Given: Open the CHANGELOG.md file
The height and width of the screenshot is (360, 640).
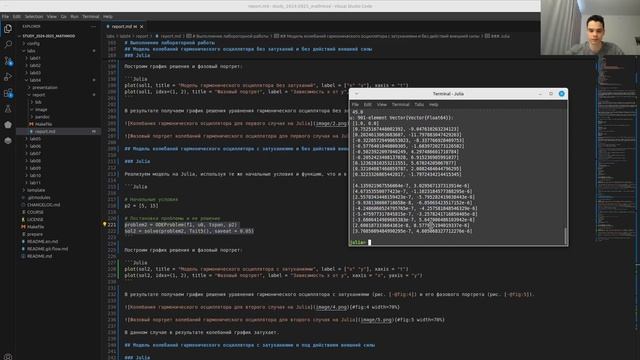Looking at the screenshot, I should [x=43, y=205].
